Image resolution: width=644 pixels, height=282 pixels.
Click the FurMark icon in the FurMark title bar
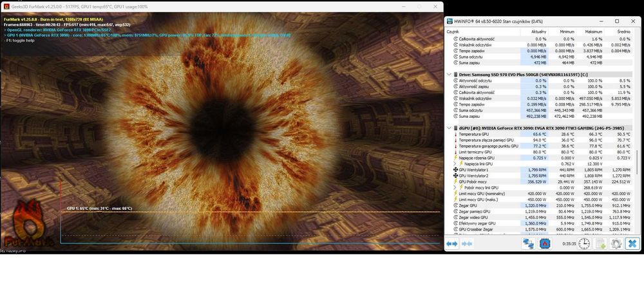[x=6, y=6]
